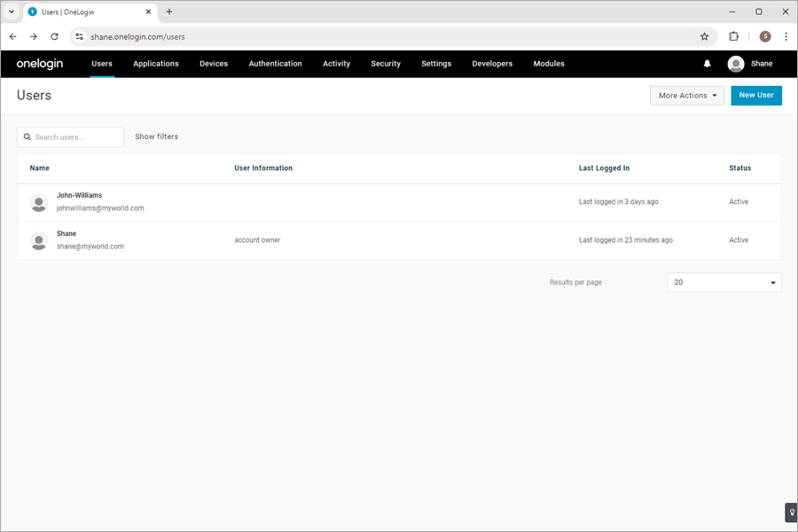The width and height of the screenshot is (798, 532).
Task: Click Active status for John-Williams
Action: (739, 202)
